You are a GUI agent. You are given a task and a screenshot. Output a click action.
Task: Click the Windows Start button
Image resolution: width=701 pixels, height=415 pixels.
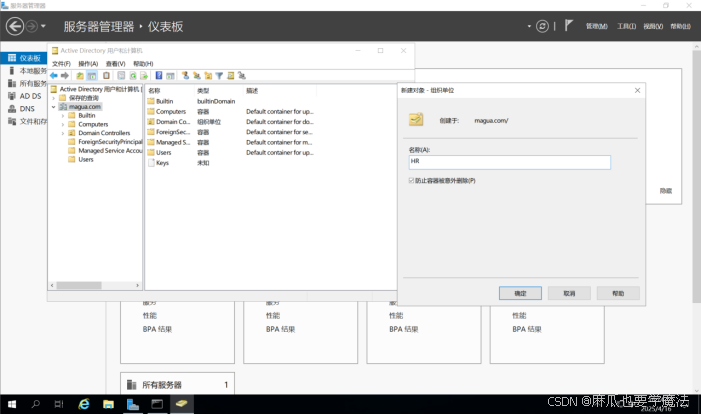pyautogui.click(x=12, y=404)
